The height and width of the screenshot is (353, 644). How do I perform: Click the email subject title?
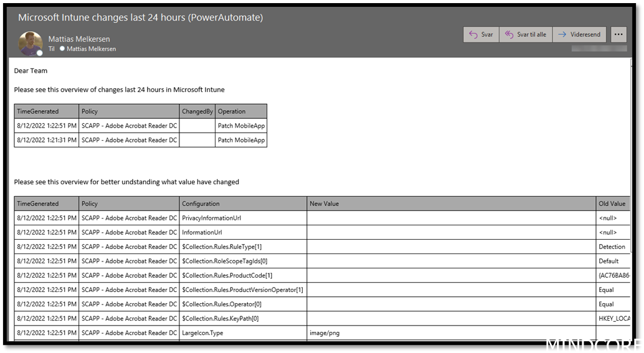(141, 17)
